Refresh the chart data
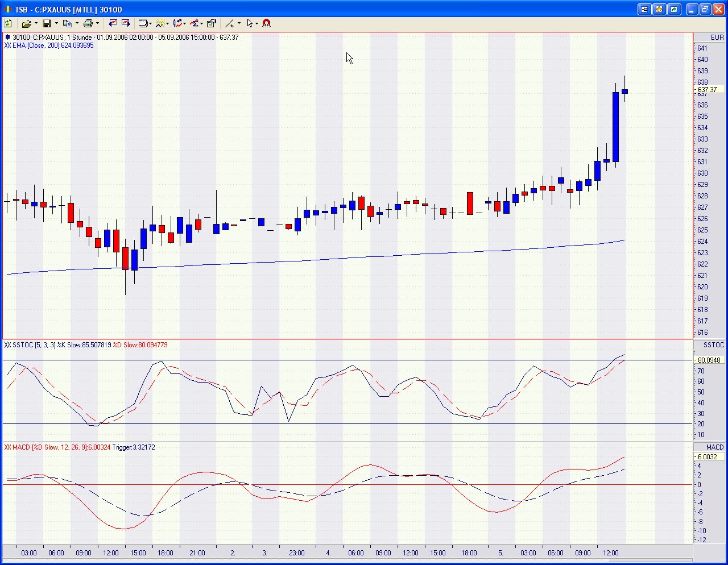Screen dimensions: 728x565 pos(8,23)
